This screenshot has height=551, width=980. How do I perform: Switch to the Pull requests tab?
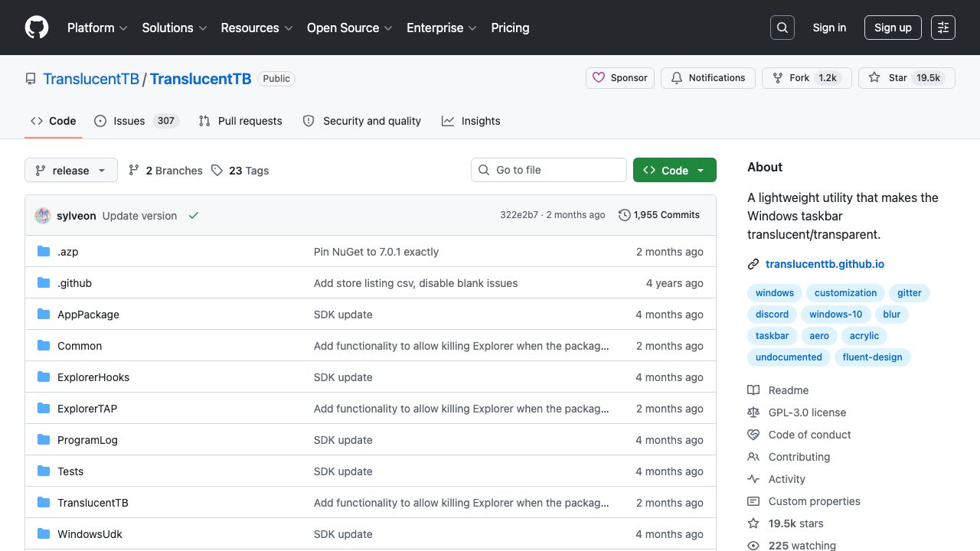pyautogui.click(x=240, y=121)
